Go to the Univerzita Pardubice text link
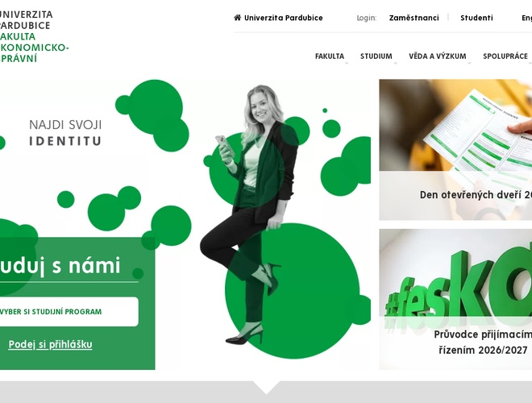This screenshot has height=403, width=532. [x=283, y=18]
